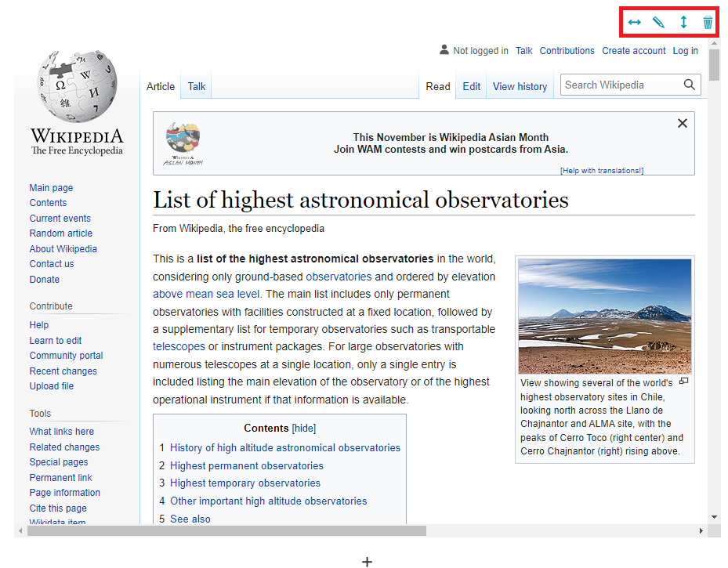Click the pencil edit icon
Screen dimensions: 728x568
click(659, 23)
